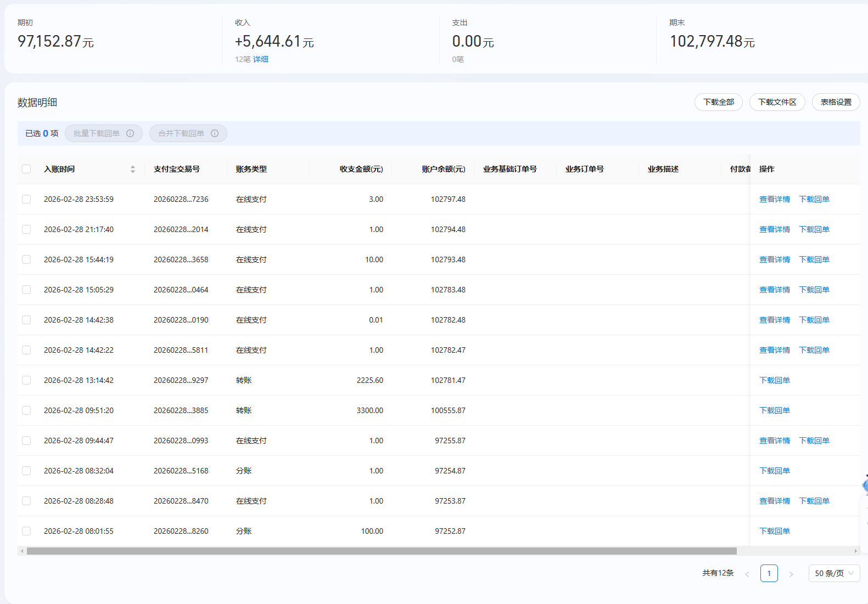
Task: Go to next page arrow
Action: (x=791, y=574)
